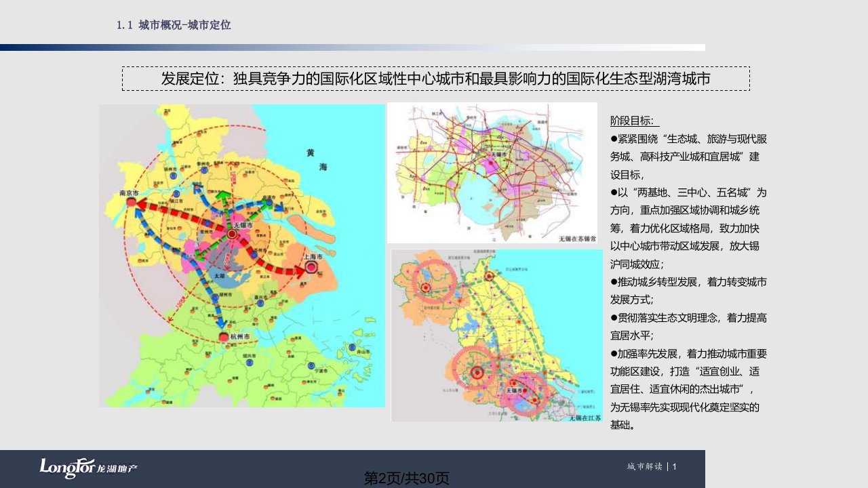Screen dimensions: 868x488
Task: Click the bullet starting '以“两基地、三中心、五名城”'
Action: [x=688, y=228]
